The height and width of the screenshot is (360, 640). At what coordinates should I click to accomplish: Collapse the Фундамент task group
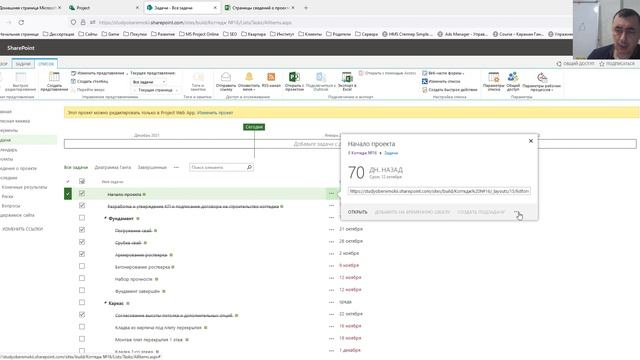105,218
